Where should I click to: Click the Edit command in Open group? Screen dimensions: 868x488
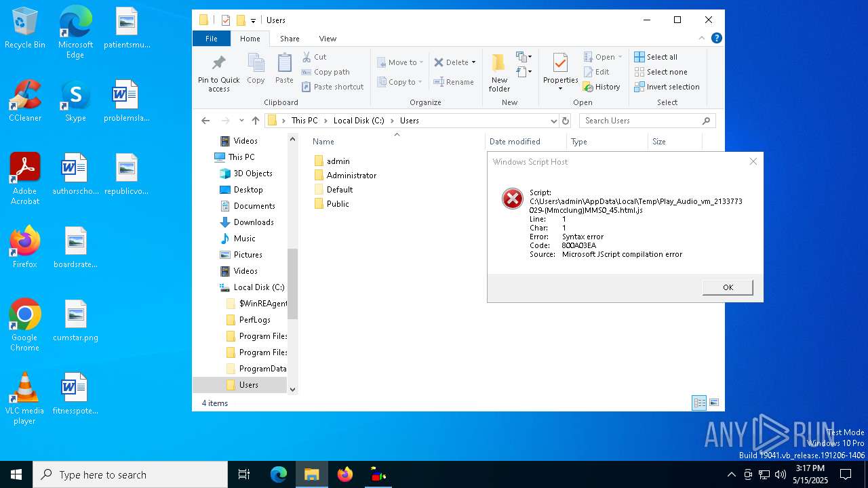[596, 72]
